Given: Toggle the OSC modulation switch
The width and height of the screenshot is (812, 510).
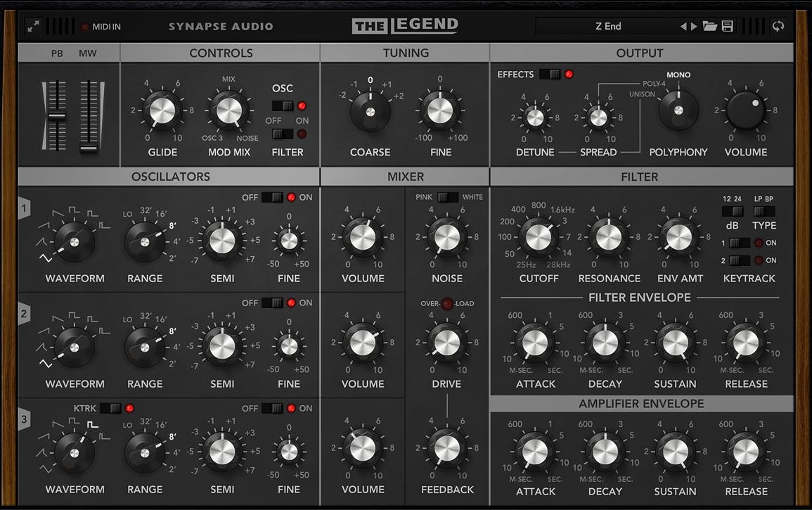Looking at the screenshot, I should [x=283, y=106].
